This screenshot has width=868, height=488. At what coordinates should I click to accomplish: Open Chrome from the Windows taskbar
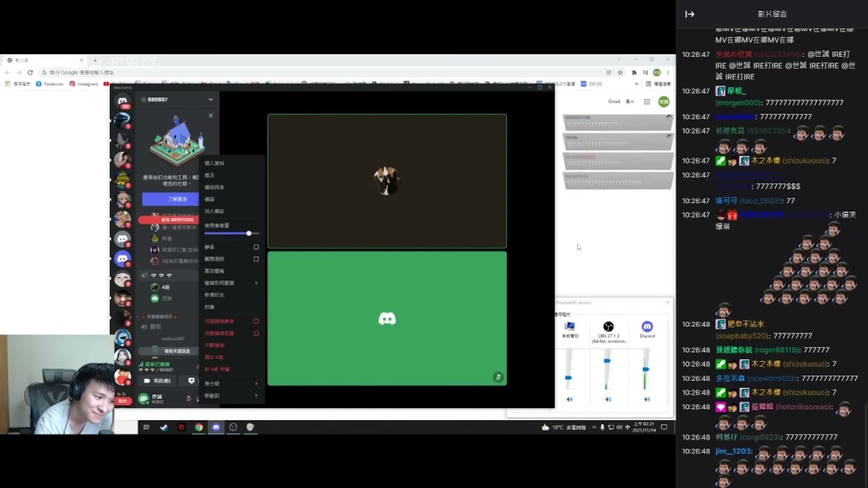(199, 427)
